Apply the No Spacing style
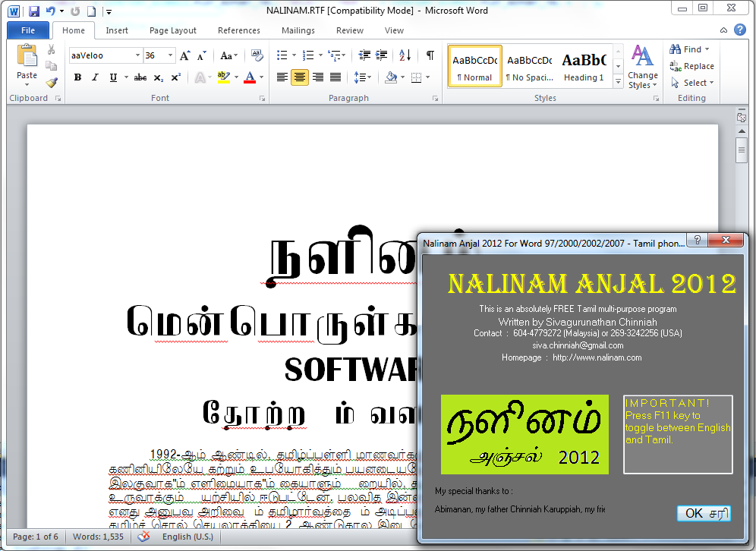This screenshot has height=551, width=756. (529, 67)
